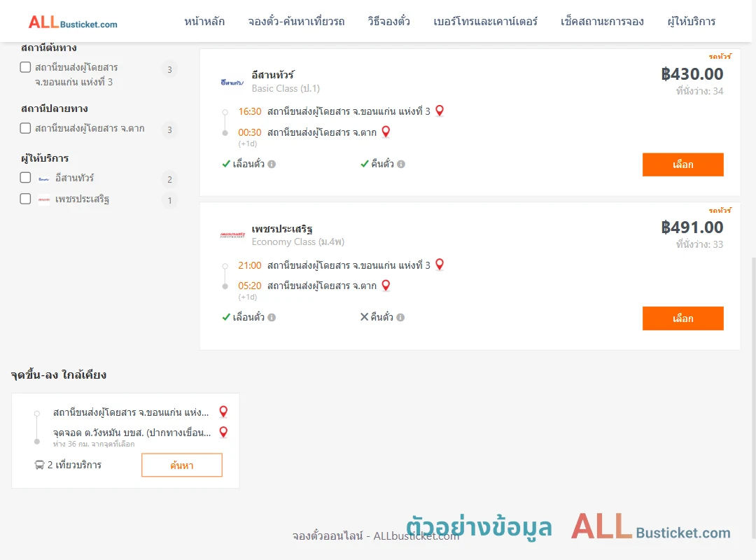Click nearby stop จุดจอด ต.วังหมัน บขส. text
The image size is (756, 560).
pyautogui.click(x=132, y=433)
